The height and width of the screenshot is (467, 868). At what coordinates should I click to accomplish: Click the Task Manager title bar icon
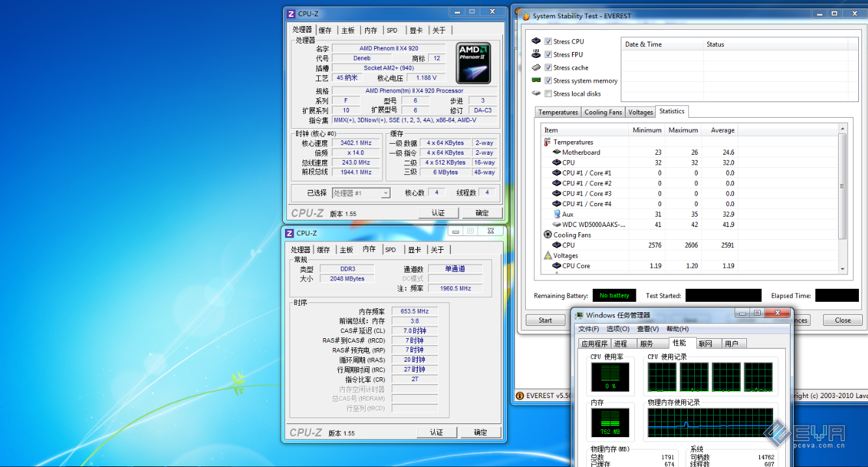[x=579, y=315]
